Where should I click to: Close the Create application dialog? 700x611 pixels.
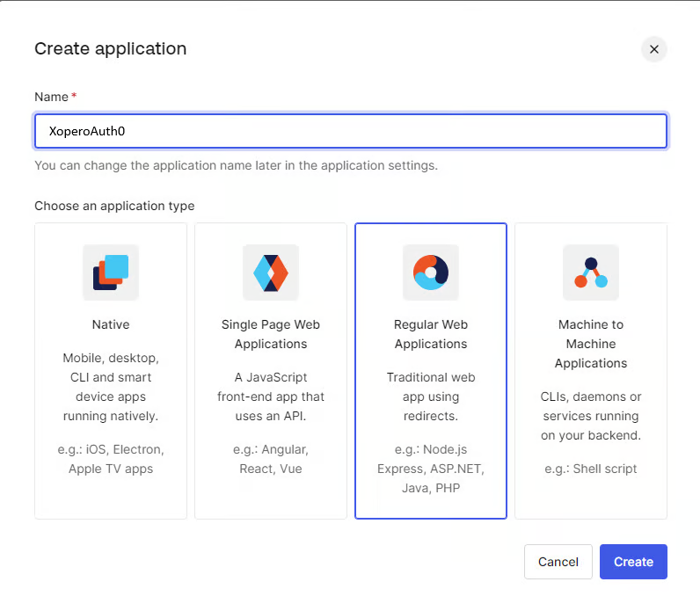click(x=653, y=49)
